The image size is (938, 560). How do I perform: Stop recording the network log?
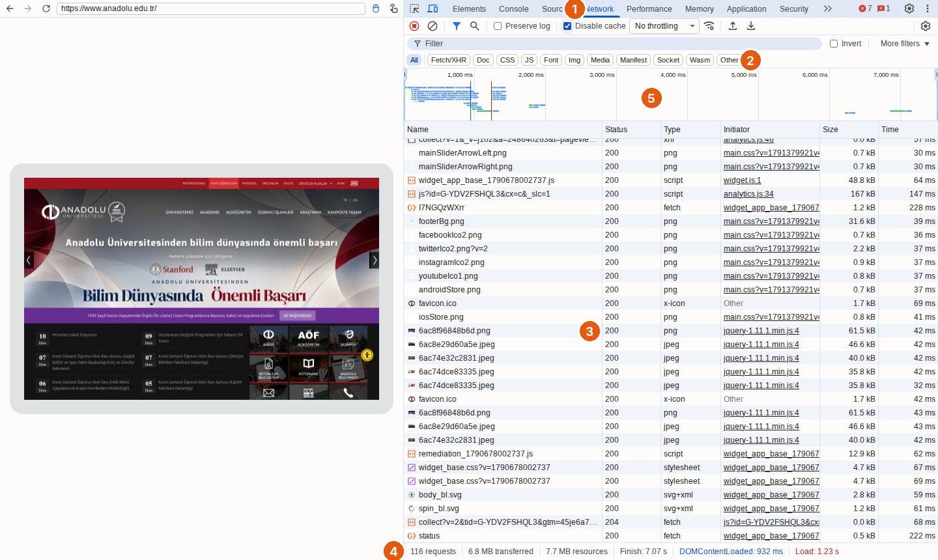414,26
